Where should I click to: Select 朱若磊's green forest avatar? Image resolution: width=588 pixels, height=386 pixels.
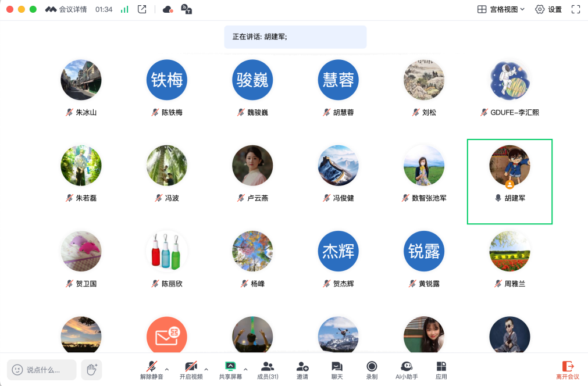pos(81,166)
